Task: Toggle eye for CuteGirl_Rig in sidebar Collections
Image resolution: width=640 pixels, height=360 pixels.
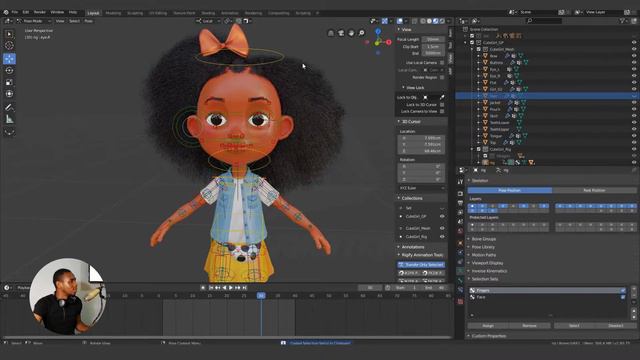Action: coord(442,236)
